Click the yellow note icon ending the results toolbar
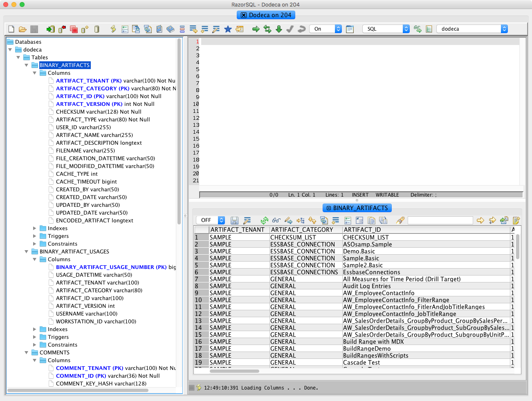 click(516, 220)
